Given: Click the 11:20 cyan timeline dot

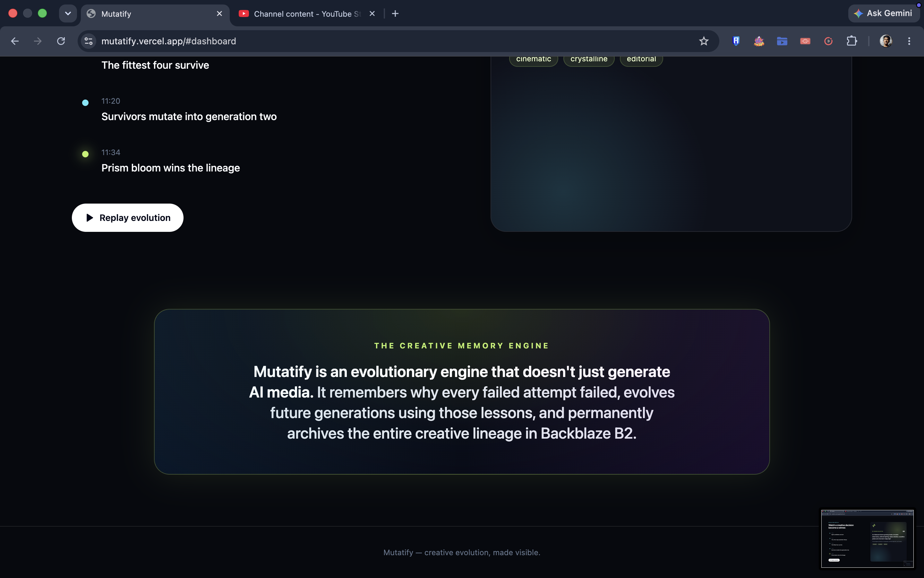Looking at the screenshot, I should [x=86, y=102].
